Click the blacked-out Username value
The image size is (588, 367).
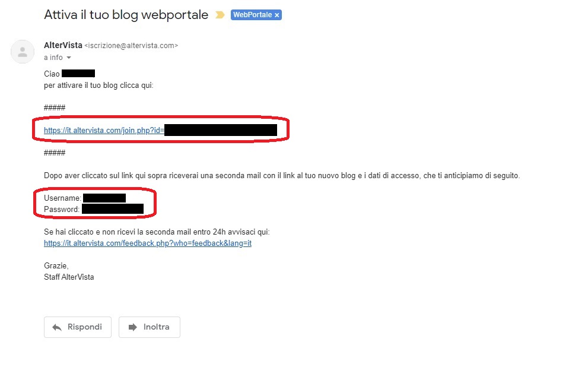click(x=104, y=198)
